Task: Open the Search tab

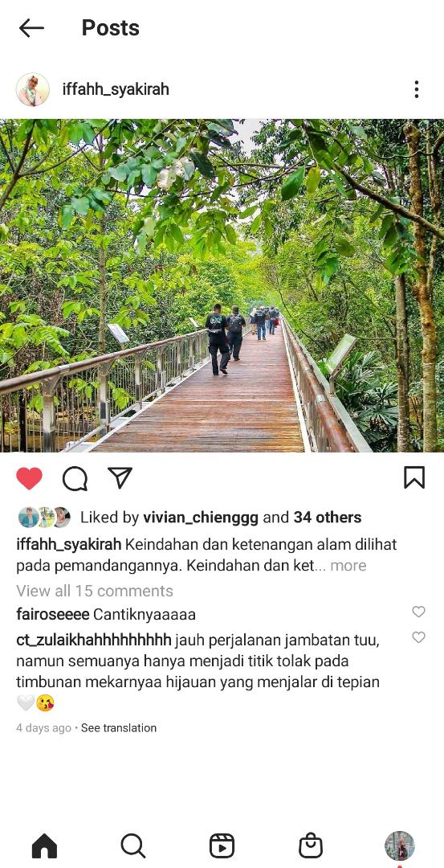Action: 133,845
